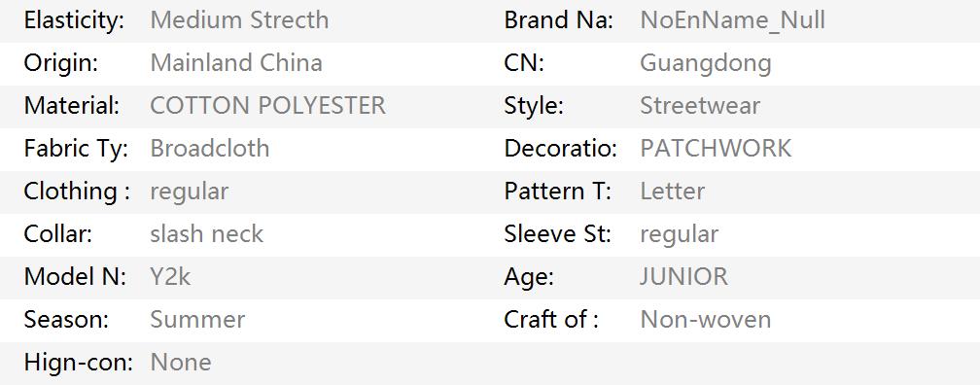
Task: Select the Medium Strecth value
Action: pos(239,20)
